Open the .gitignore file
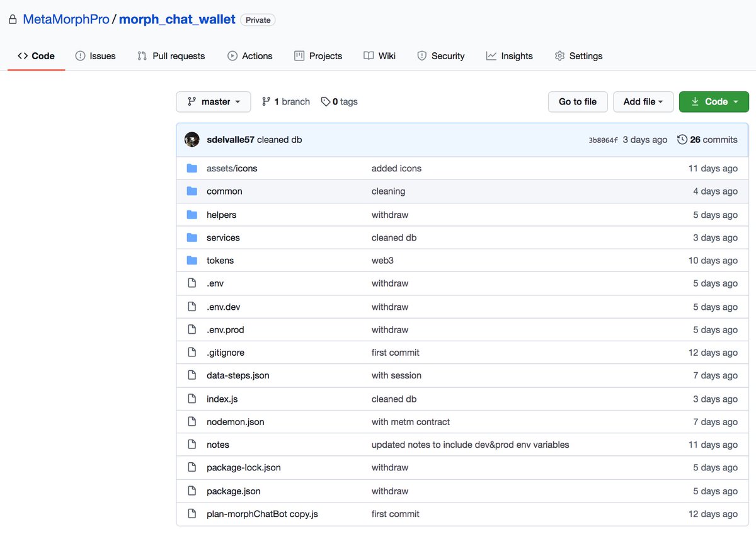 pos(225,353)
